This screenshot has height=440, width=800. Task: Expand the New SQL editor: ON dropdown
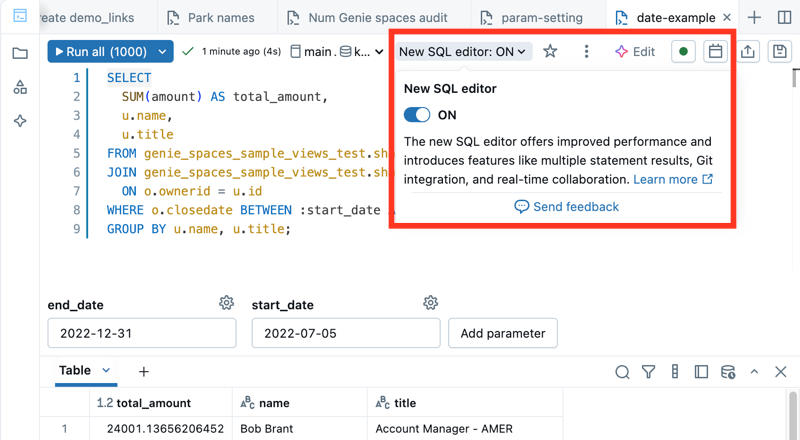coord(462,51)
